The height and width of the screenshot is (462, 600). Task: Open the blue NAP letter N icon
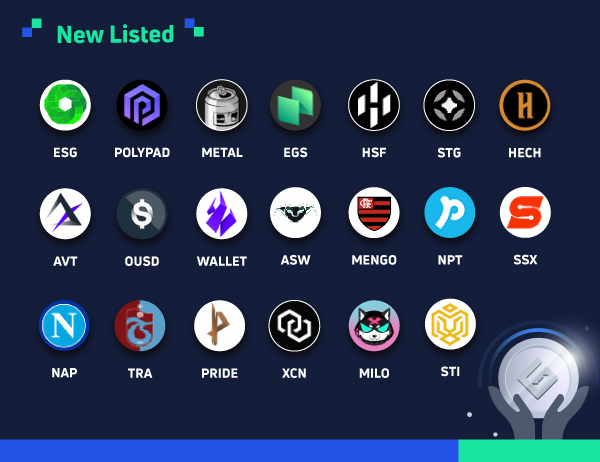[64, 325]
